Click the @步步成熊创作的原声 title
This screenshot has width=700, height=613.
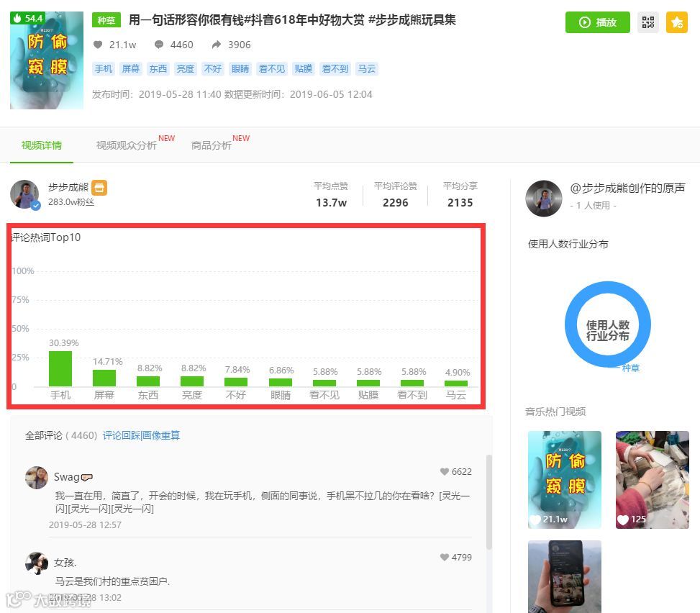627,188
